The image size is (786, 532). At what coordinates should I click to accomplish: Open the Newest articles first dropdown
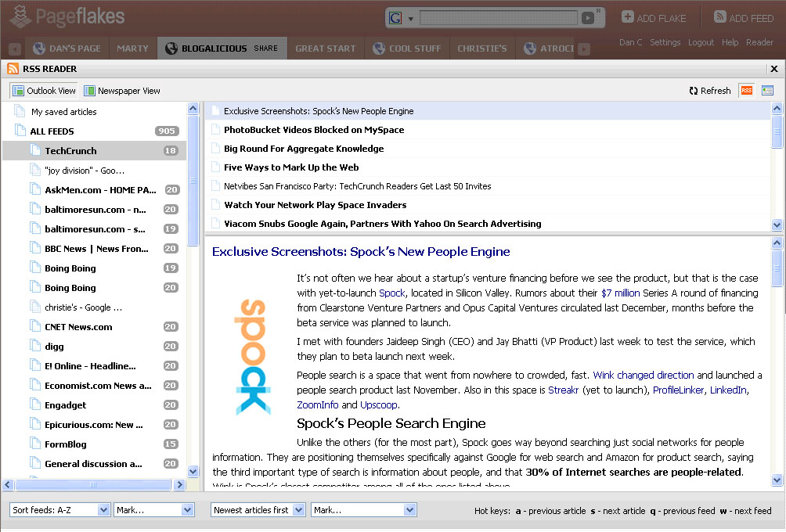pyautogui.click(x=258, y=510)
